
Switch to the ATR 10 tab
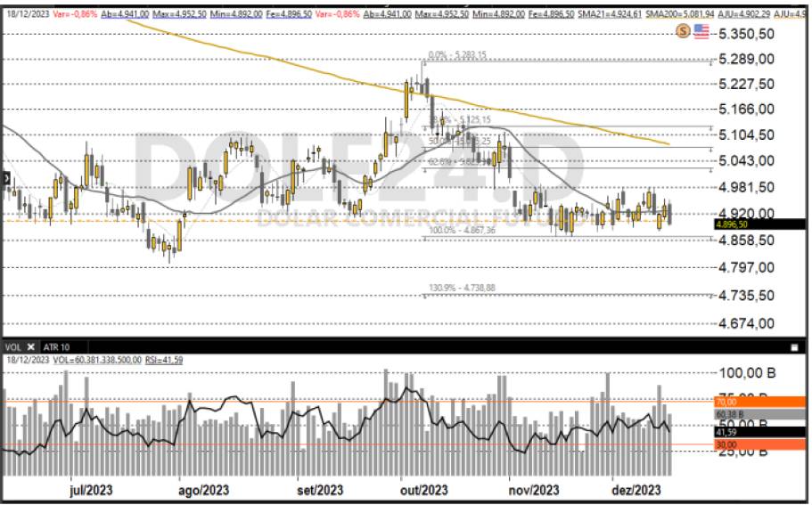pos(57,346)
